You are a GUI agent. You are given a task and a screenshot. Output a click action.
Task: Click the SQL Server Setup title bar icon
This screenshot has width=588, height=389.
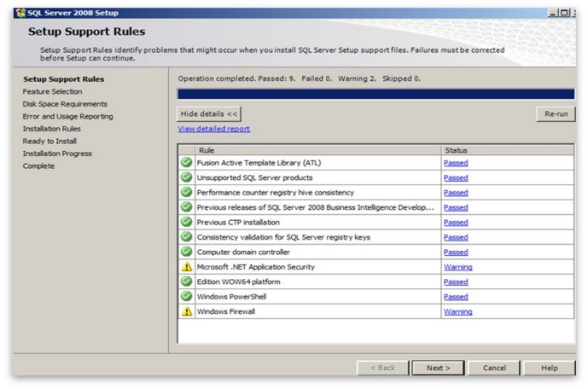(x=21, y=13)
